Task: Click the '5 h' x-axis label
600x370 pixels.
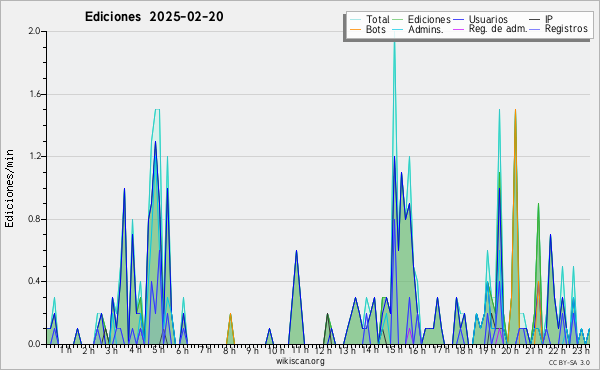Action: tap(158, 350)
